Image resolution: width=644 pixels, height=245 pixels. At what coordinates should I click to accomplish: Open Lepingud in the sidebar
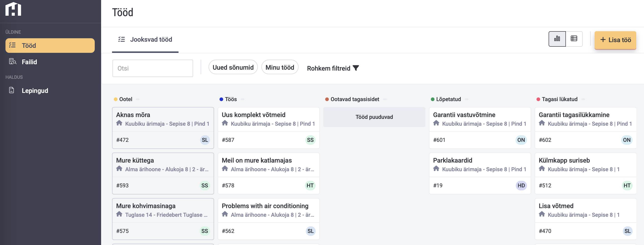click(35, 90)
